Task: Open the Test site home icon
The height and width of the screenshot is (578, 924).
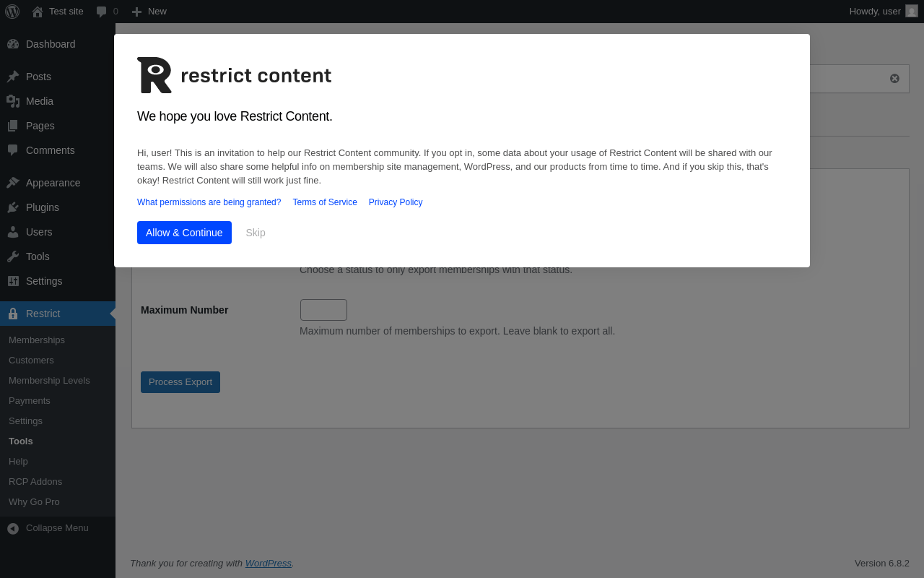Action: point(38,12)
